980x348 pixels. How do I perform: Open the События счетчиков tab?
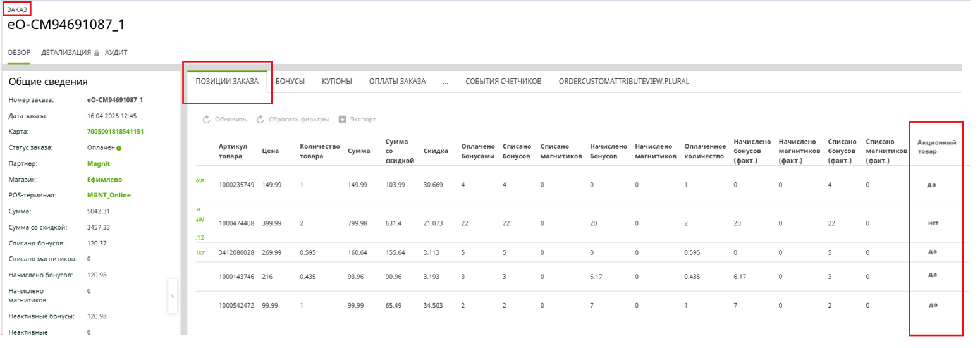coord(503,82)
